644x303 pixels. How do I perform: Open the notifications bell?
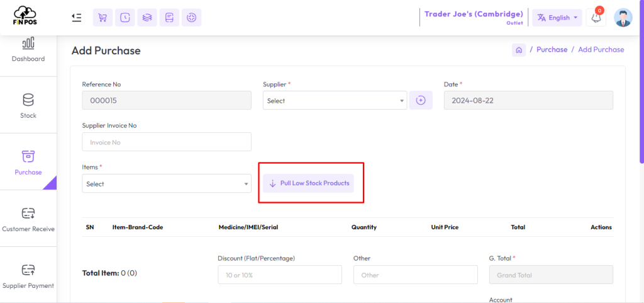pos(596,18)
